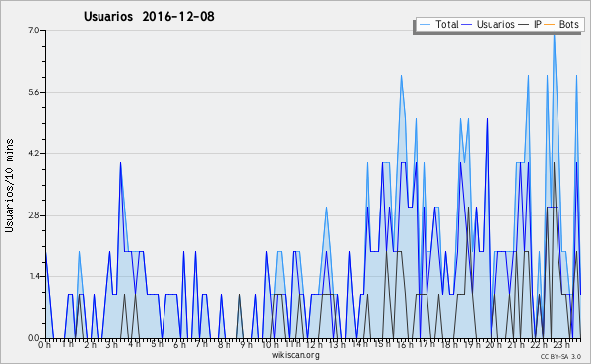The height and width of the screenshot is (364, 591).
Task: Click the Total peak of 6 near 16 h
Action: click(x=402, y=77)
